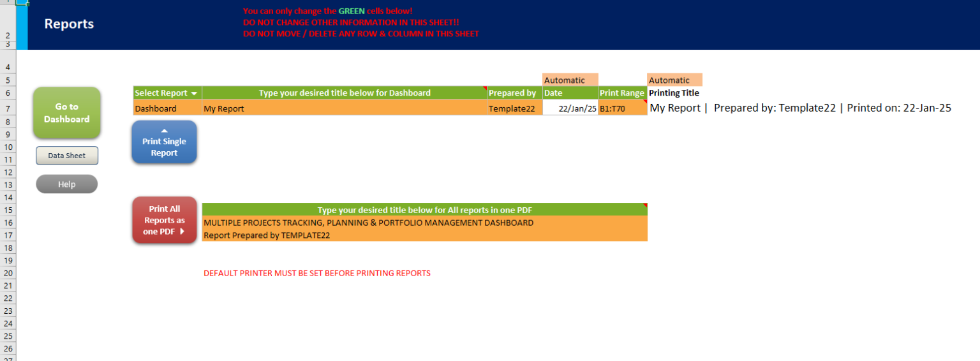Edit the My Report title cell
The height and width of the screenshot is (361, 980).
pos(344,108)
